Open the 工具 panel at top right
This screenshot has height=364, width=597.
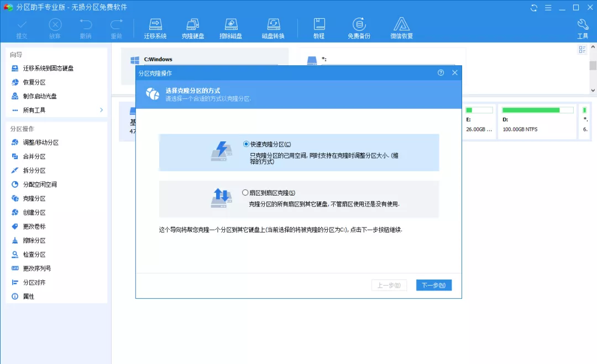tap(582, 27)
